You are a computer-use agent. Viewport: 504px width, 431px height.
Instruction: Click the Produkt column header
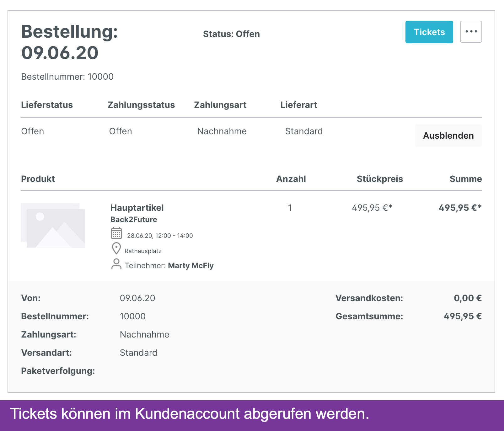(x=38, y=179)
